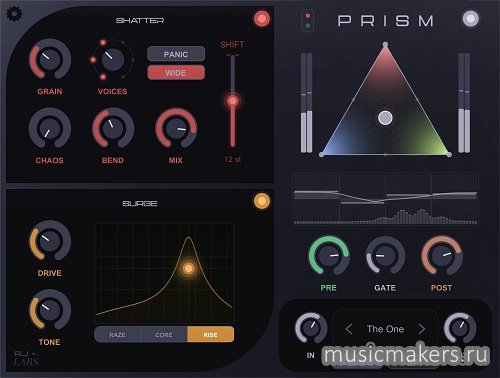Open preset list by clicking The One
Image resolution: width=500 pixels, height=378 pixels.
coord(385,329)
